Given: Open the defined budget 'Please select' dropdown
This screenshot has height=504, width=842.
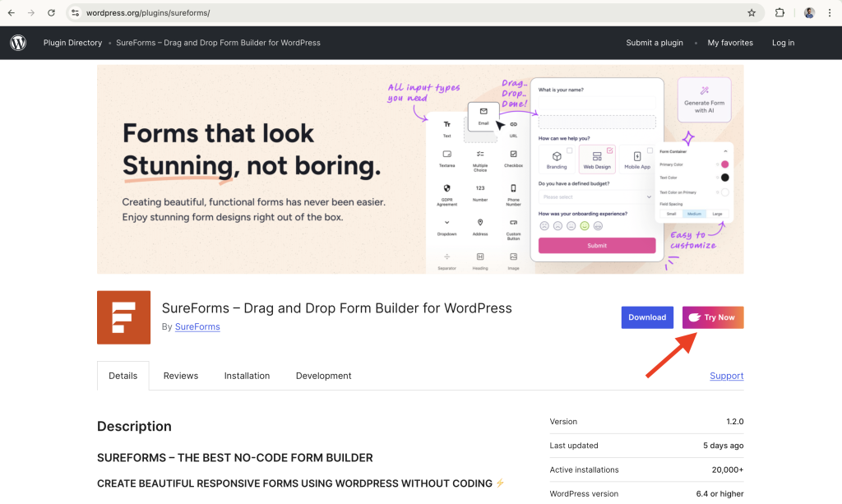Looking at the screenshot, I should click(596, 197).
